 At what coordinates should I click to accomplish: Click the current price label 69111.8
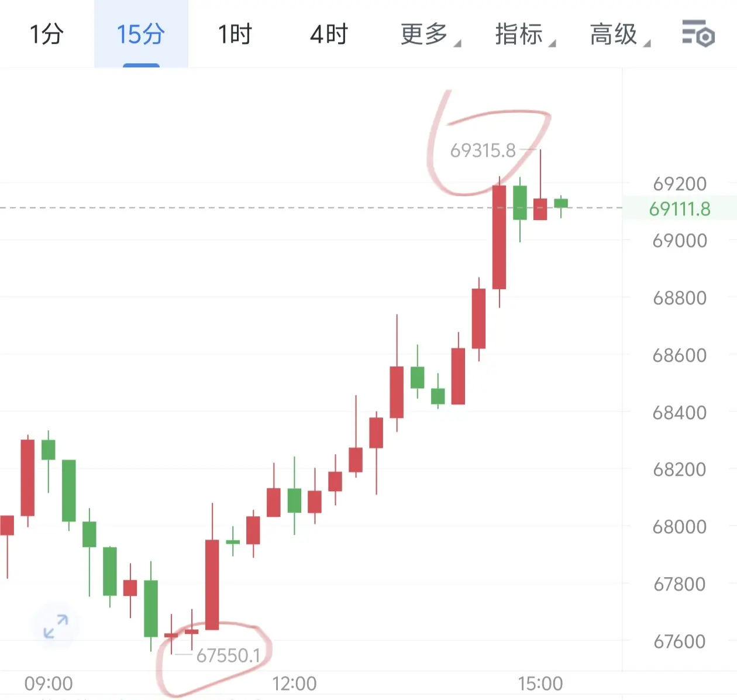click(680, 208)
